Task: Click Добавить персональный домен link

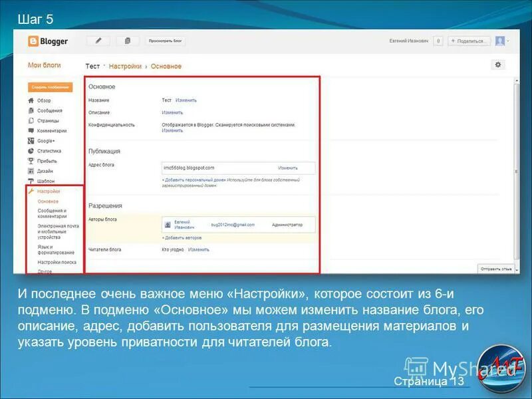Action: tap(194, 180)
